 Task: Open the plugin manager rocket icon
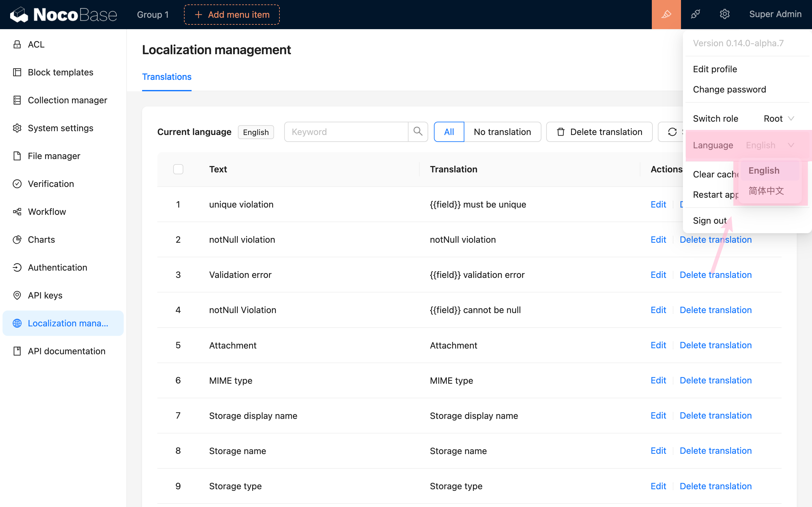click(x=695, y=15)
